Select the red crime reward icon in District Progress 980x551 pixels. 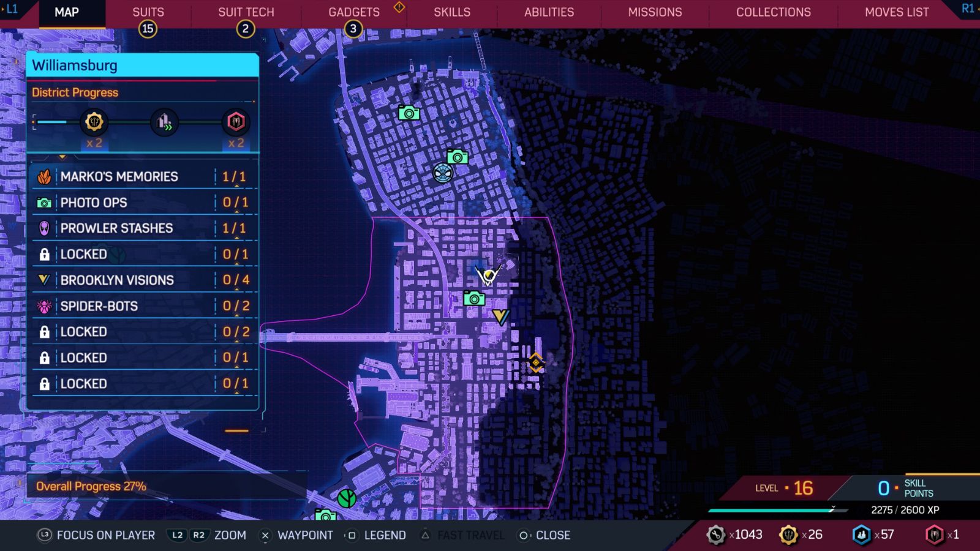tap(235, 122)
